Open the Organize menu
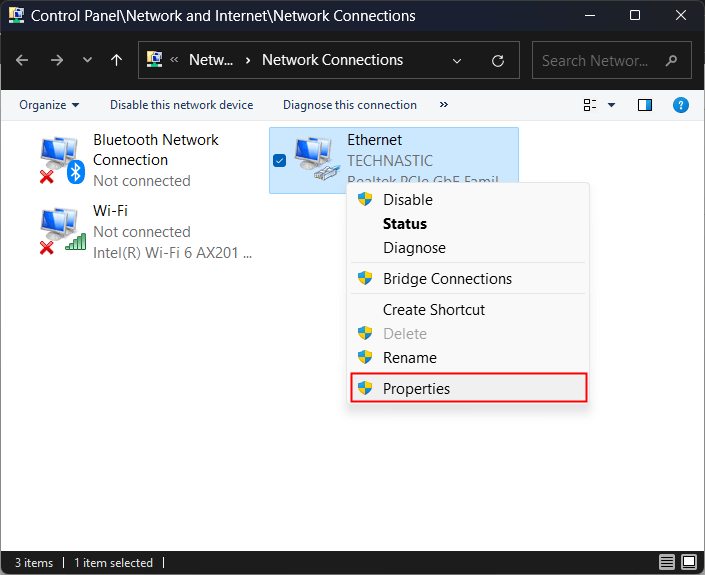This screenshot has width=705, height=575. [x=49, y=105]
